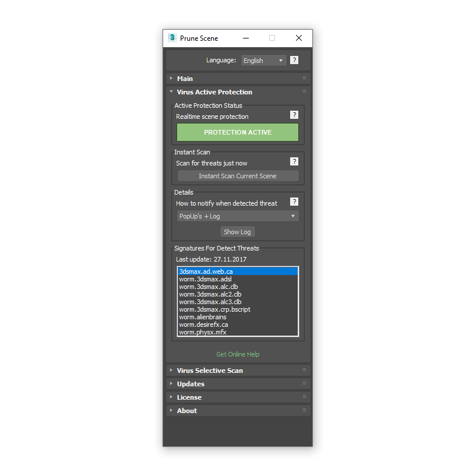Select the worm.3dsmax.alc.clb signature
Screen dimensions: 476x476
tap(238, 287)
